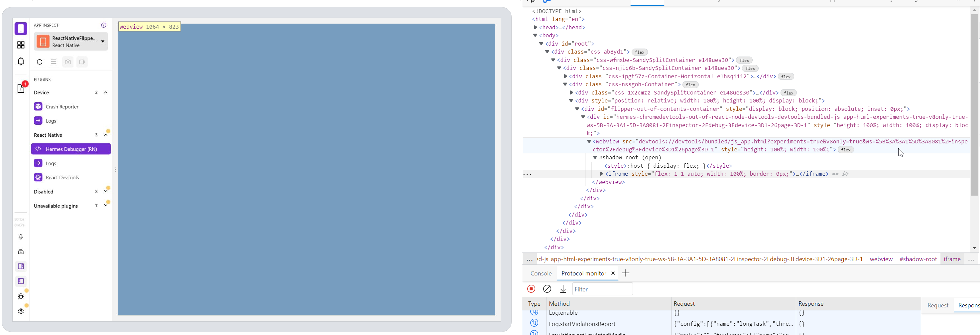Launch the emulator with the rocket icon
This screenshot has width=980, height=335.
(x=21, y=237)
